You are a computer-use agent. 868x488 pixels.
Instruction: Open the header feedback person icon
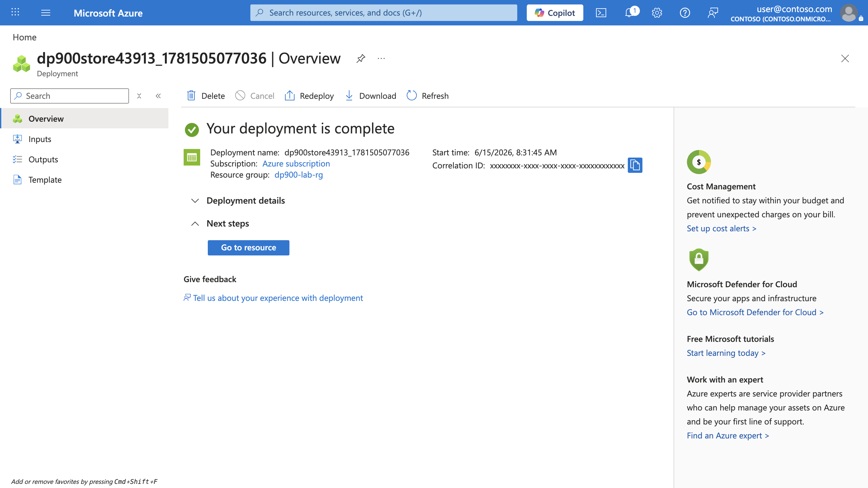(x=713, y=13)
